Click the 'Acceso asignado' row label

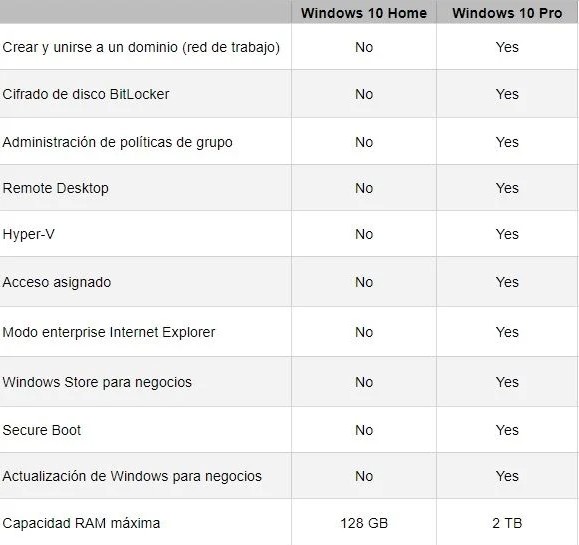(x=56, y=282)
